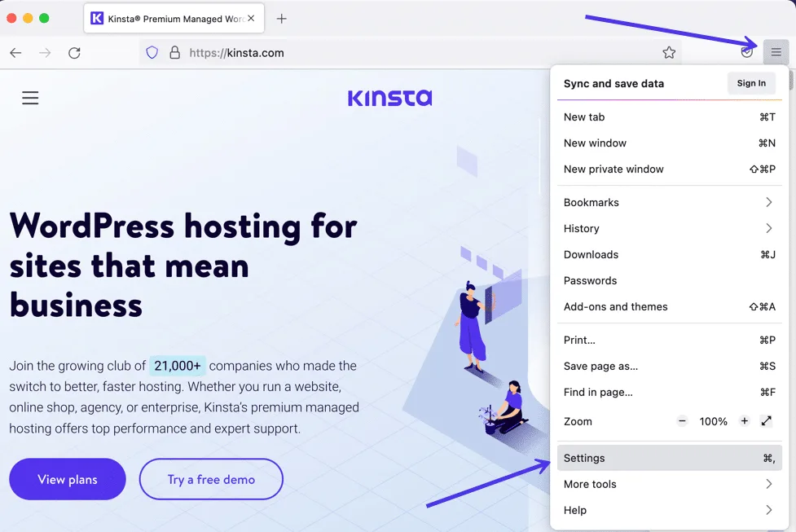Click Try a free demo button
The height and width of the screenshot is (532, 796).
point(211,479)
